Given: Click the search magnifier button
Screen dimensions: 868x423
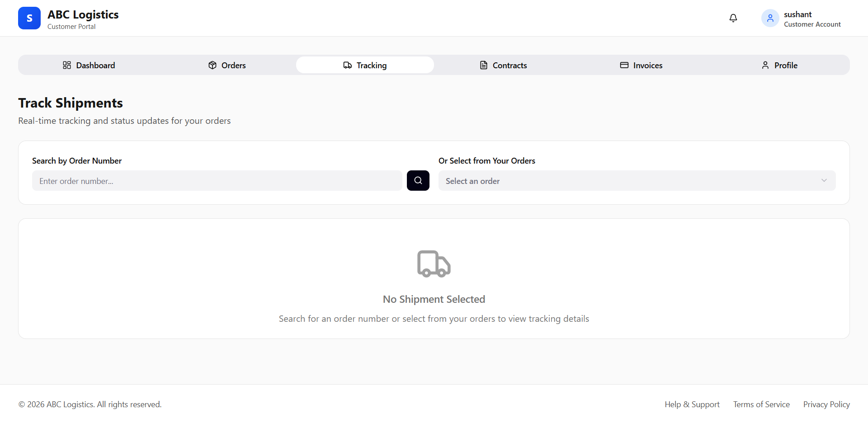Looking at the screenshot, I should point(418,180).
